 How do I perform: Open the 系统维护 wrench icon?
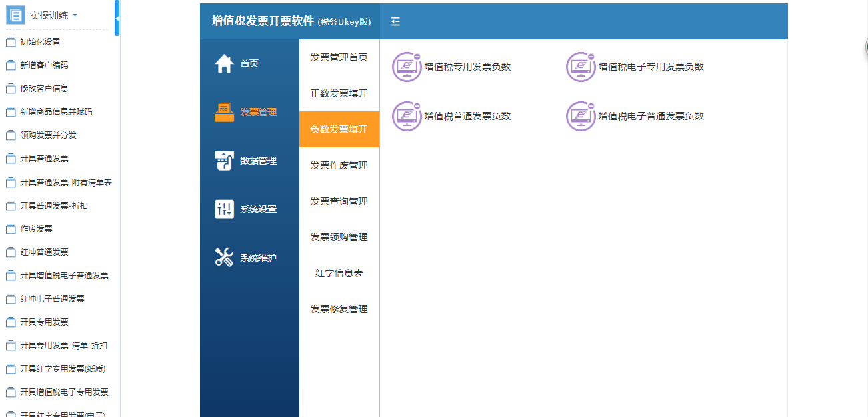[x=224, y=258]
